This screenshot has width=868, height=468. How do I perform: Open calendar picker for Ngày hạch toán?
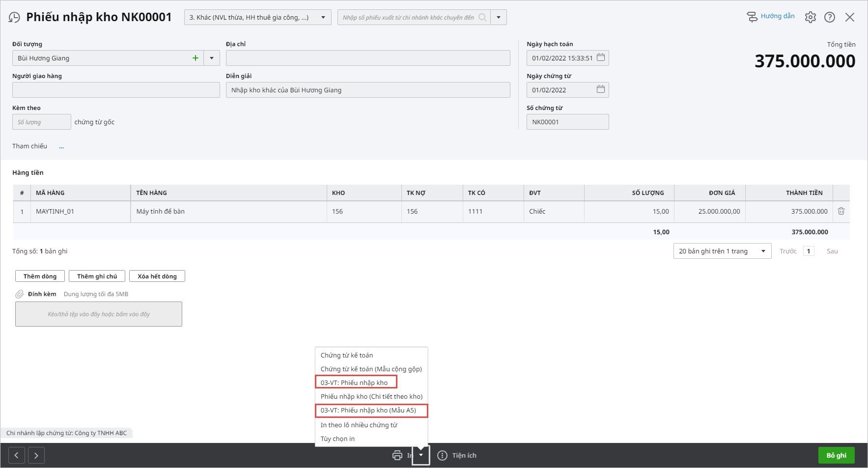(x=601, y=57)
